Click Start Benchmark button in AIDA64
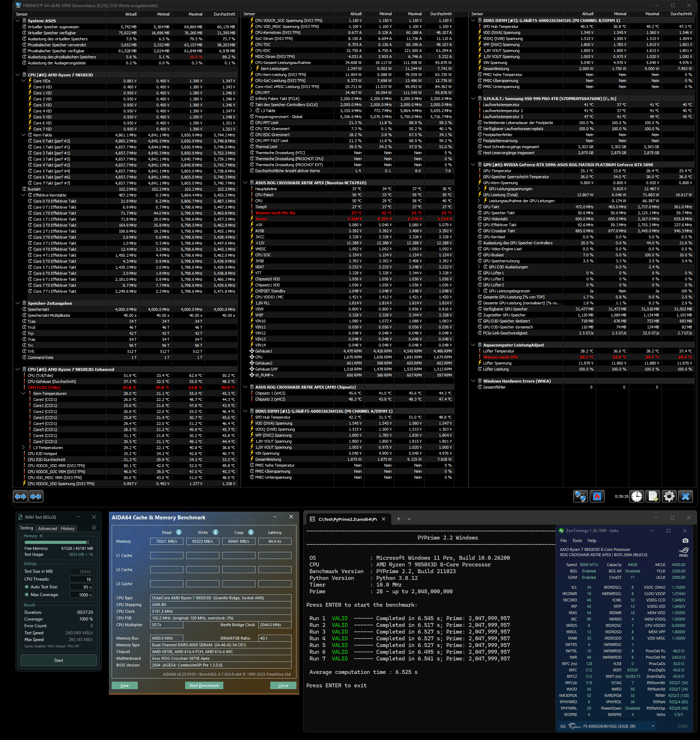This screenshot has height=740, width=700. (x=204, y=685)
